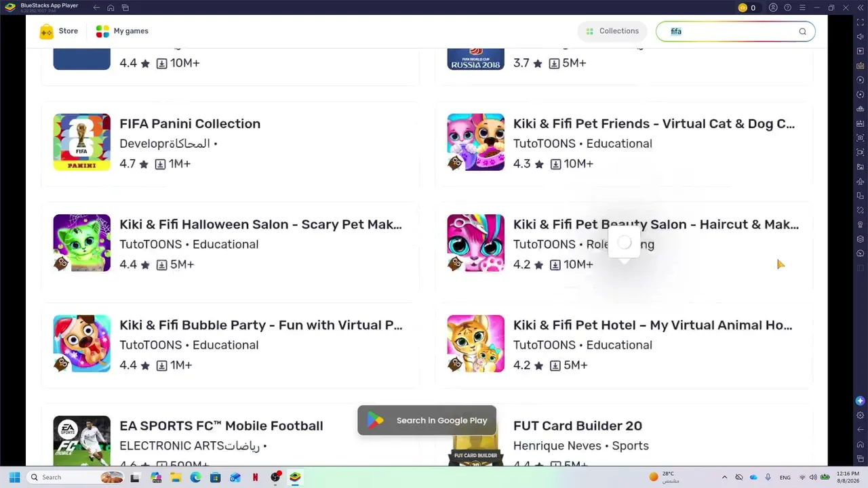
Task: Open the BlueStacks hamburger menu
Action: pos(802,7)
